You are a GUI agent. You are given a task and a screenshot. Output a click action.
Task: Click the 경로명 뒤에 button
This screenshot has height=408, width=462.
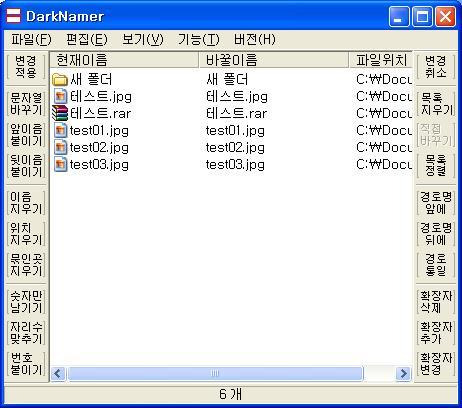tap(436, 234)
